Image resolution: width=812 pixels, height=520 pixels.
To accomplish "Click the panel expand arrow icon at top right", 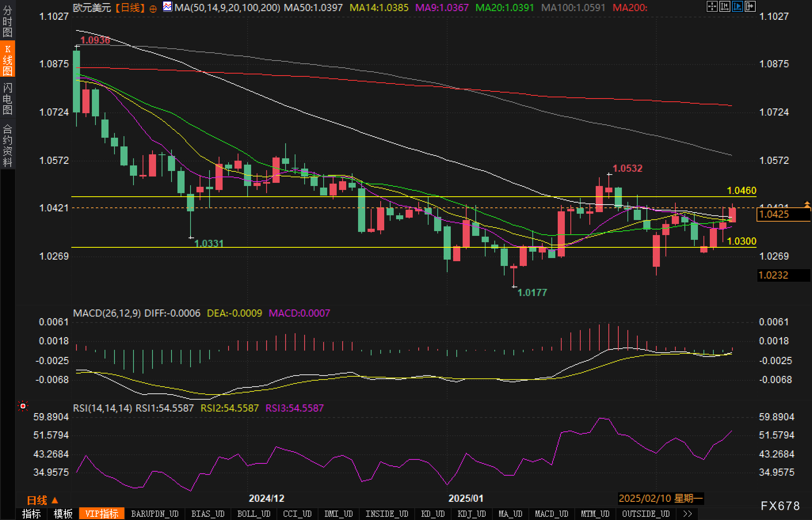I will pos(750,6).
